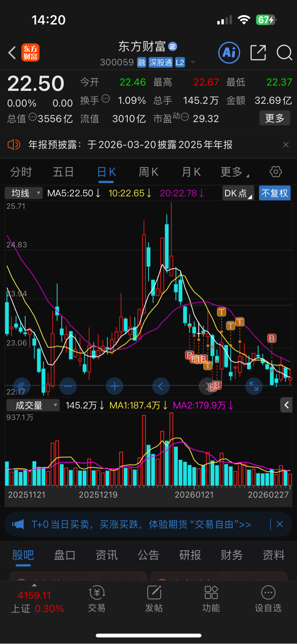Tap the MA2:179.9万 volume value

[x=203, y=405]
